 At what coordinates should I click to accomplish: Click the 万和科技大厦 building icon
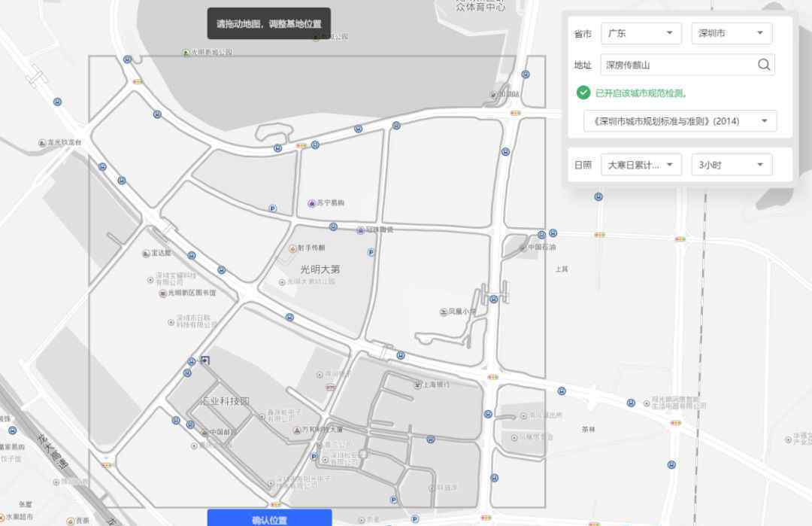coord(297,430)
